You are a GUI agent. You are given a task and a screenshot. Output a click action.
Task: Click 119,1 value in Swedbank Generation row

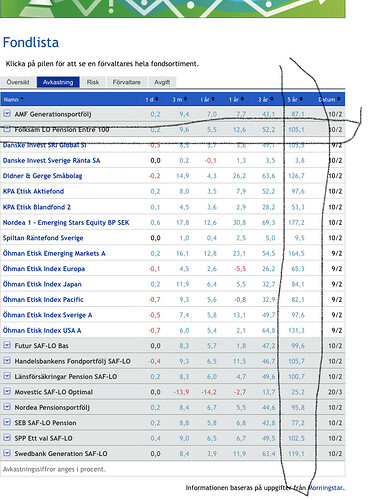(296, 453)
